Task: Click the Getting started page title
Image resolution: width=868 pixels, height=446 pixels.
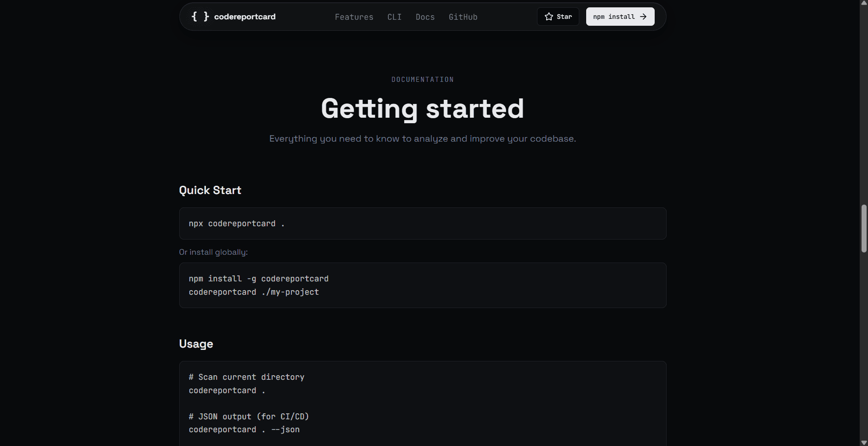Action: coord(422,109)
